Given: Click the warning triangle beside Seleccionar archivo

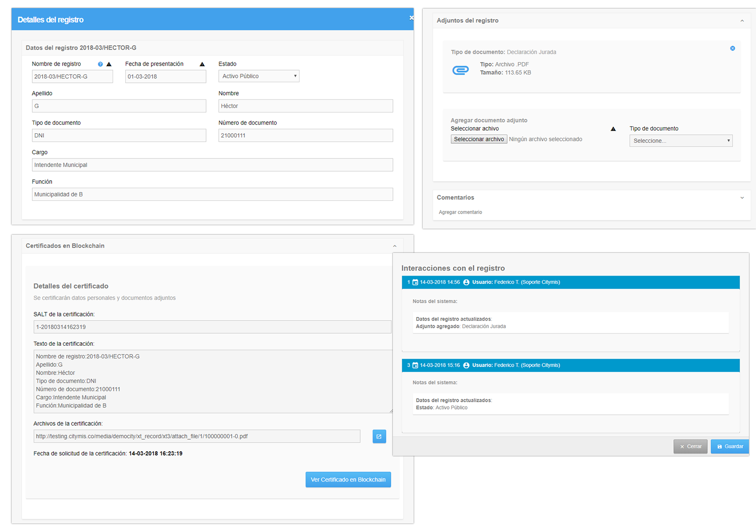Looking at the screenshot, I should pyautogui.click(x=613, y=129).
